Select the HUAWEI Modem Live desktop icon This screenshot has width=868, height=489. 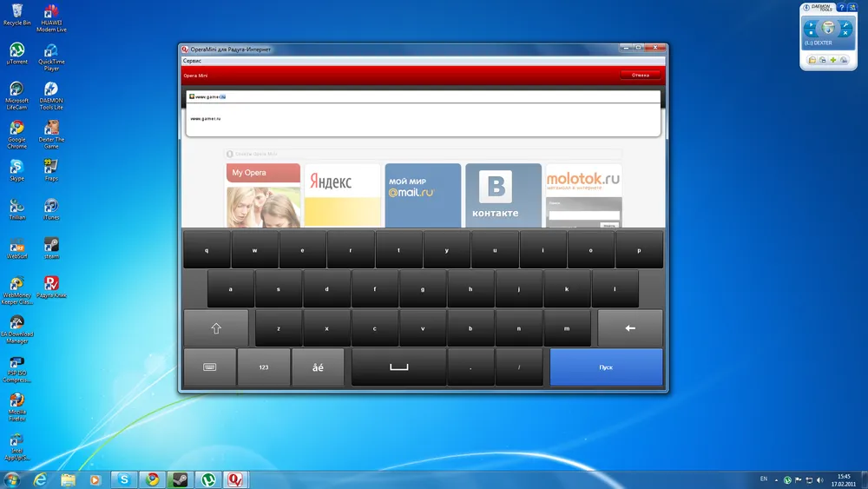51,17
